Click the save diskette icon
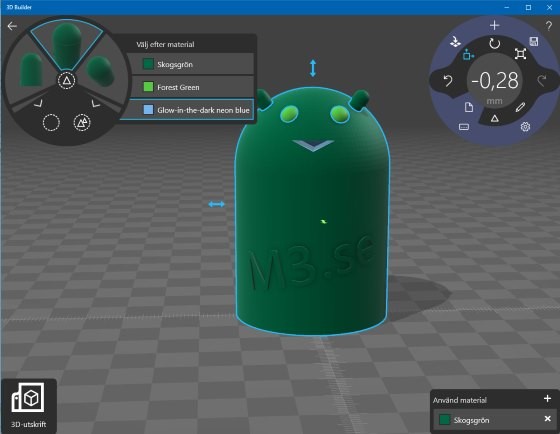The width and height of the screenshot is (560, 434). point(534,41)
